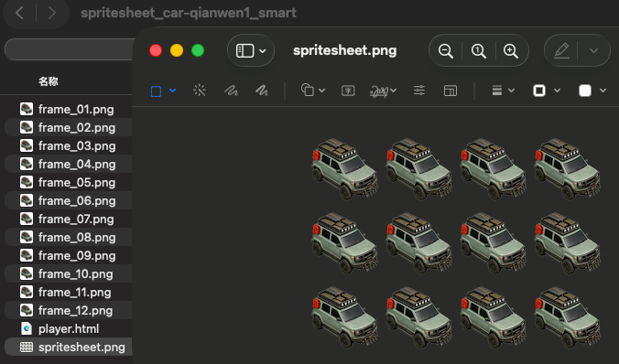Click the frame_01.png file icon

click(x=27, y=109)
